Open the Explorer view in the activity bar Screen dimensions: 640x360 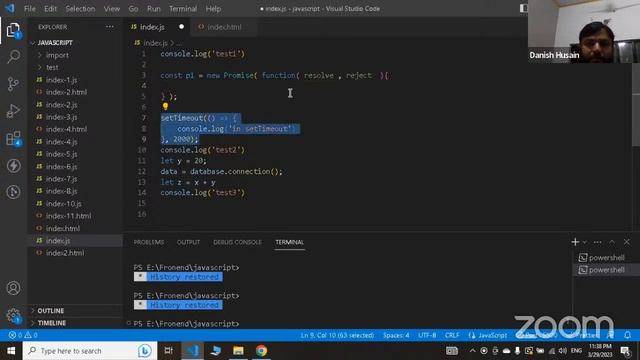13,30
